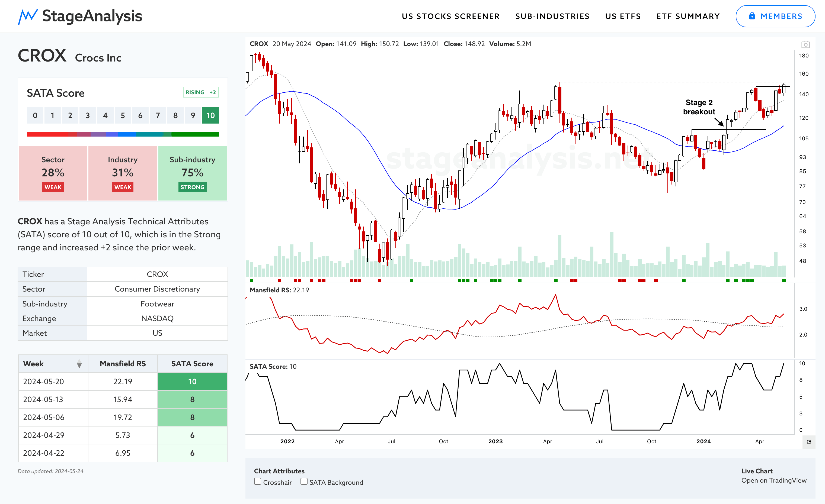
Task: Click the Industry 31% Weak tile
Action: coord(123,173)
